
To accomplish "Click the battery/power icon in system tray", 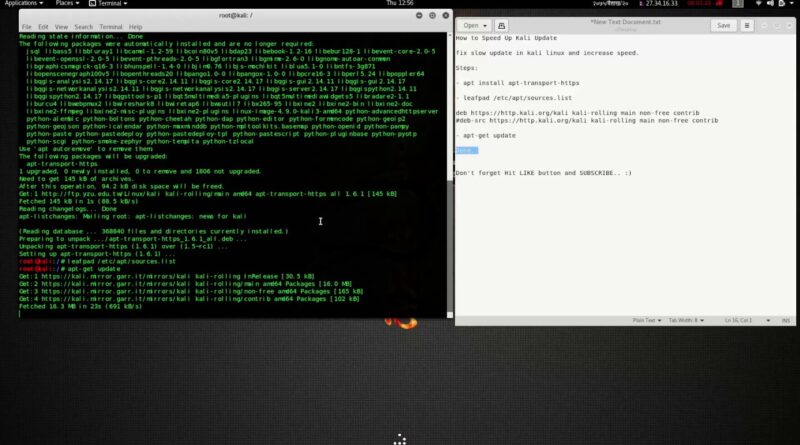I will click(x=782, y=3).
